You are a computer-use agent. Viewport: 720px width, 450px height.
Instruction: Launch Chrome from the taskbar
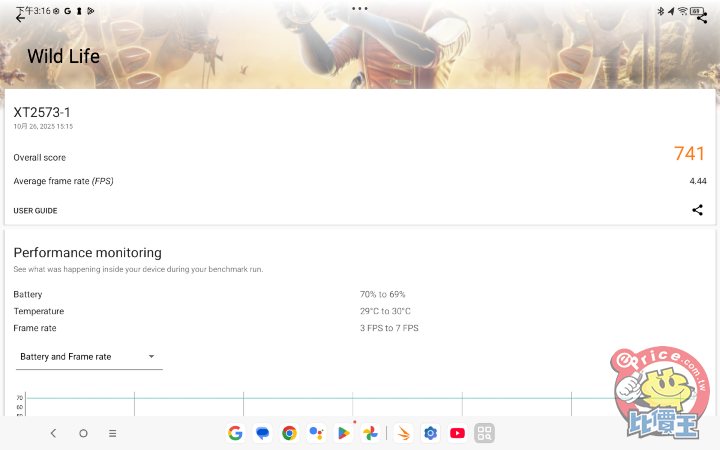[x=289, y=433]
